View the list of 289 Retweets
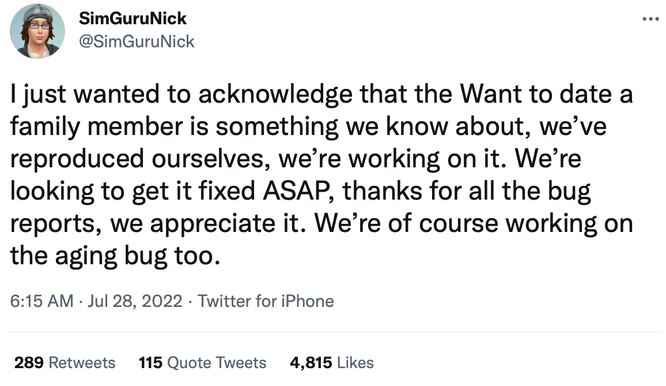 (x=65, y=363)
